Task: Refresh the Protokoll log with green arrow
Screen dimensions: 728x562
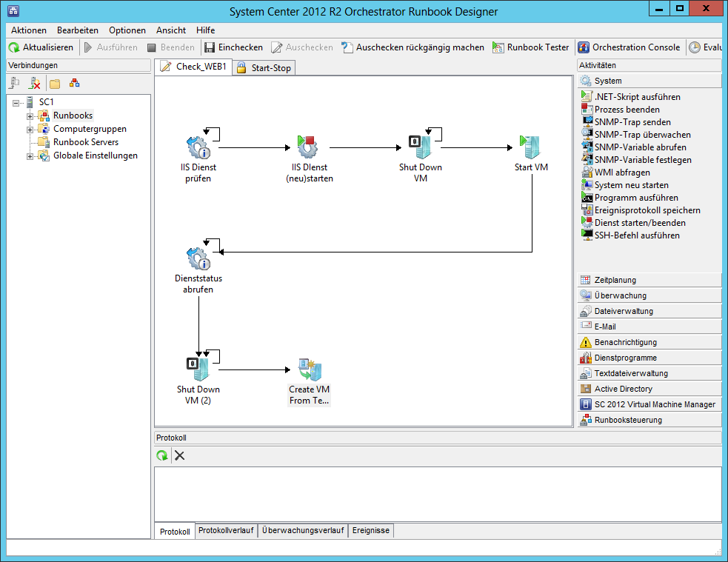Action: (x=162, y=455)
